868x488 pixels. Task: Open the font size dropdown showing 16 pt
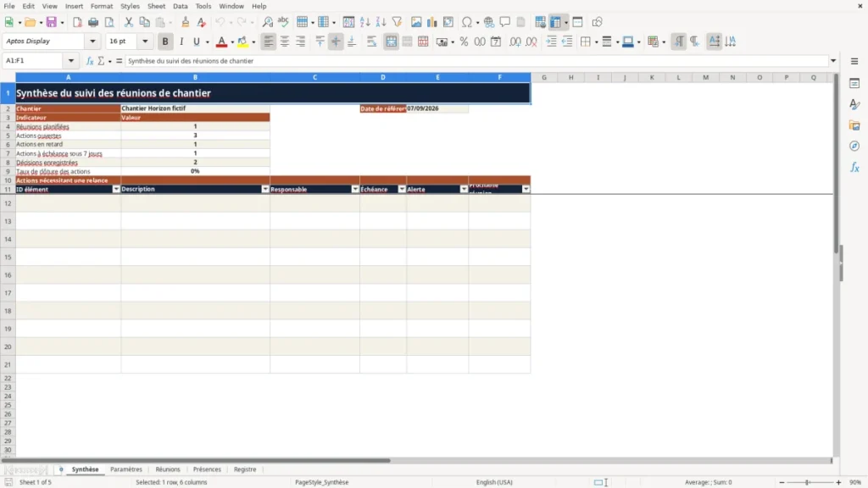145,42
